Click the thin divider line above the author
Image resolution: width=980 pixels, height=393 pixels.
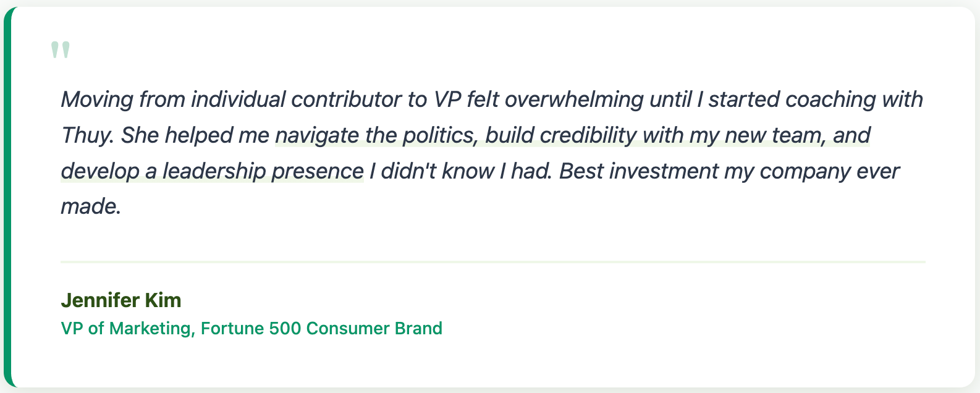pos(493,261)
